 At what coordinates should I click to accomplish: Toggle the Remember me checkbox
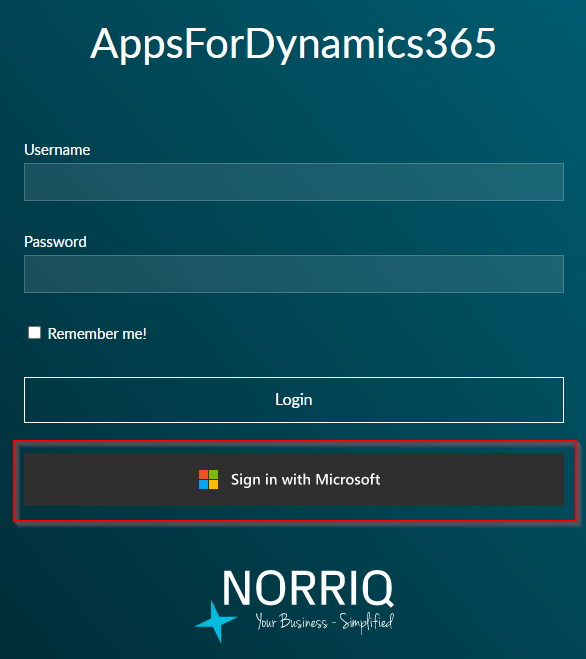click(x=34, y=332)
